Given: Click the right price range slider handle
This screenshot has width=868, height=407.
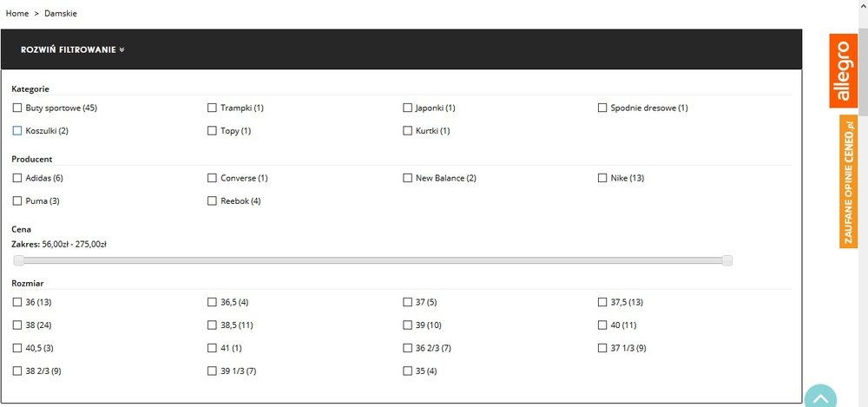Looking at the screenshot, I should tap(727, 261).
